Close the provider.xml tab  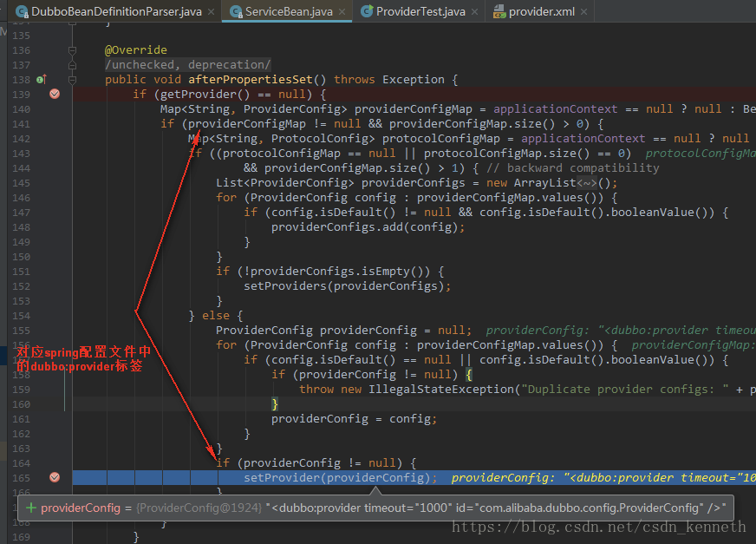pyautogui.click(x=583, y=12)
